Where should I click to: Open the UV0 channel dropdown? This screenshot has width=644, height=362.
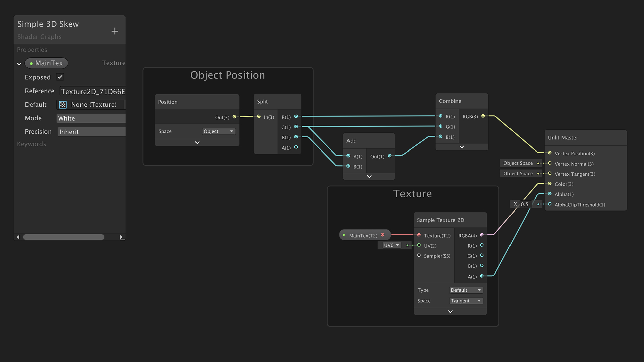point(392,245)
